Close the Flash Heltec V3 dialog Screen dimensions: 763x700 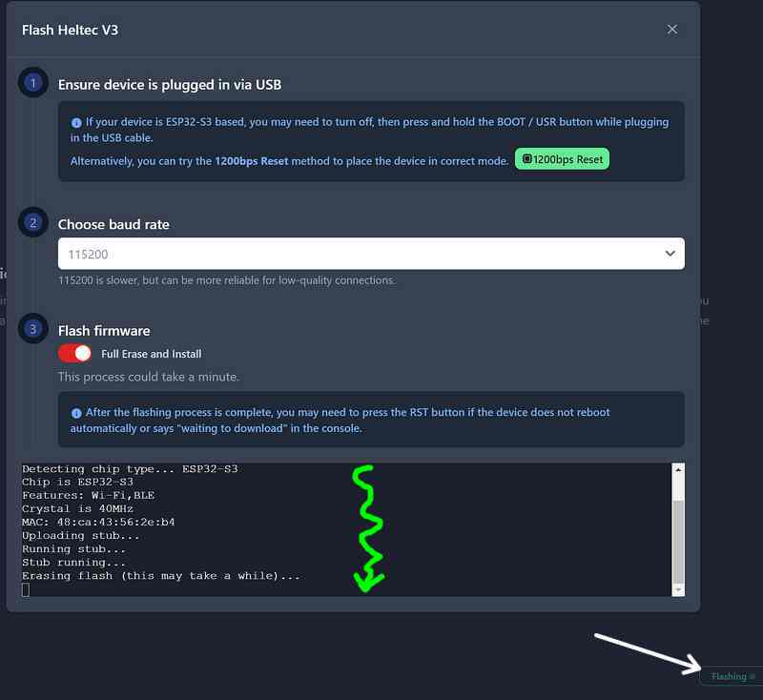coord(672,30)
